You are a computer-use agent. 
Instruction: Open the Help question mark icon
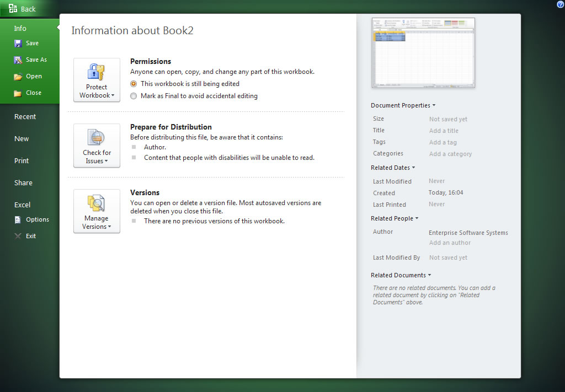pyautogui.click(x=561, y=4)
